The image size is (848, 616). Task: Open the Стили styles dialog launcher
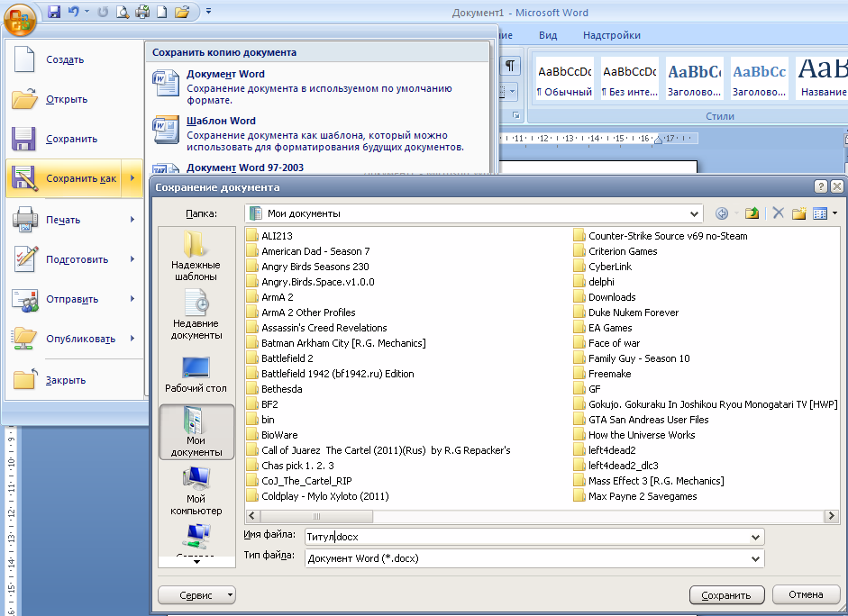tap(516, 115)
